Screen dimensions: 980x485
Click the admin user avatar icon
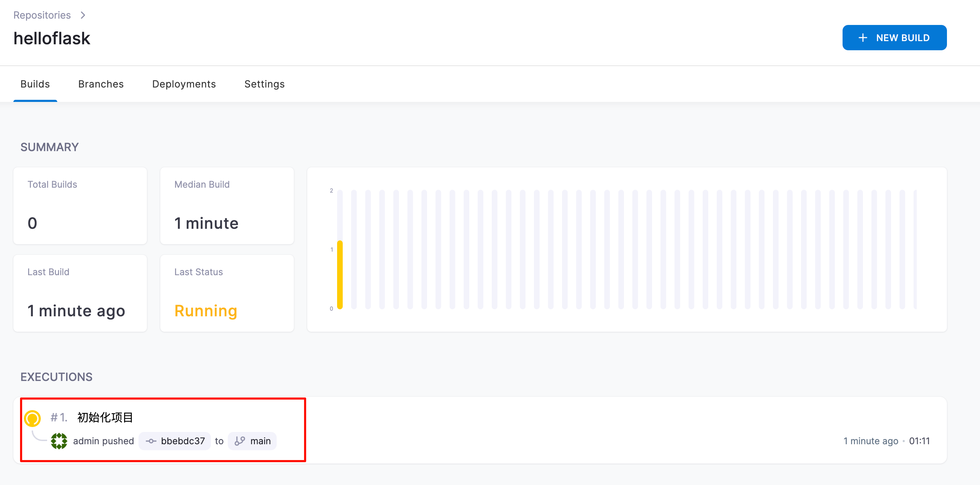(59, 441)
